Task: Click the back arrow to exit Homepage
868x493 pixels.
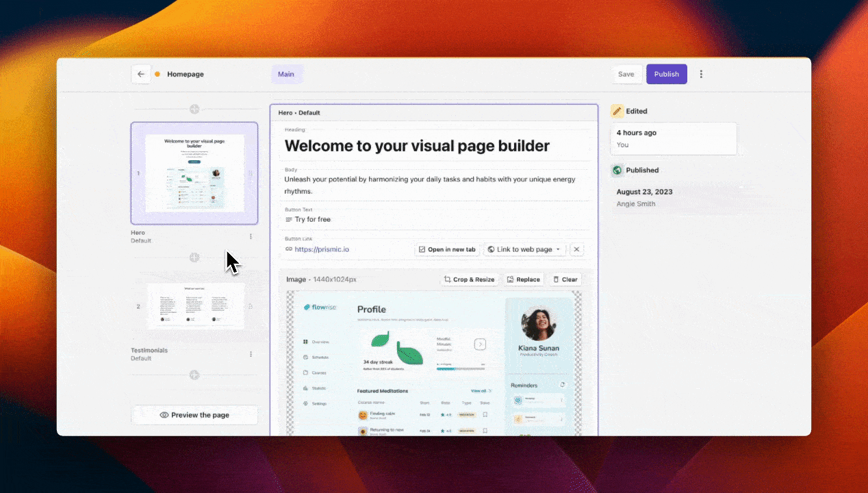Action: (141, 74)
